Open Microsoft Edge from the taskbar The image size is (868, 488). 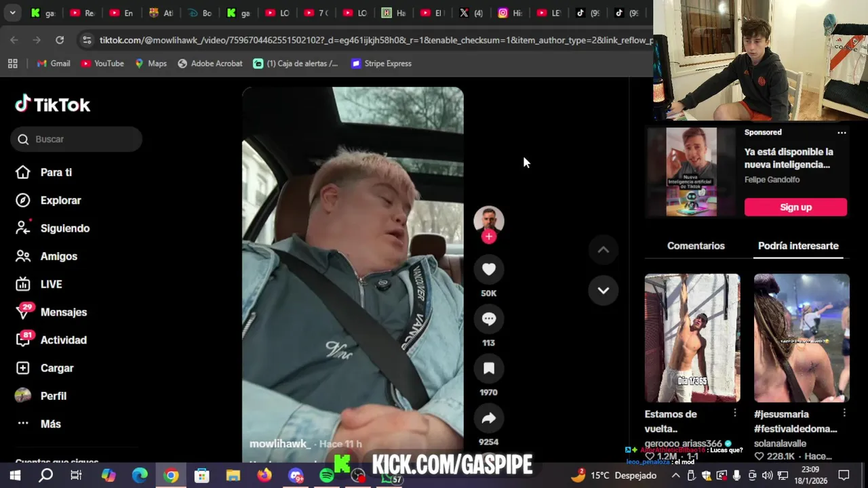tap(140, 476)
